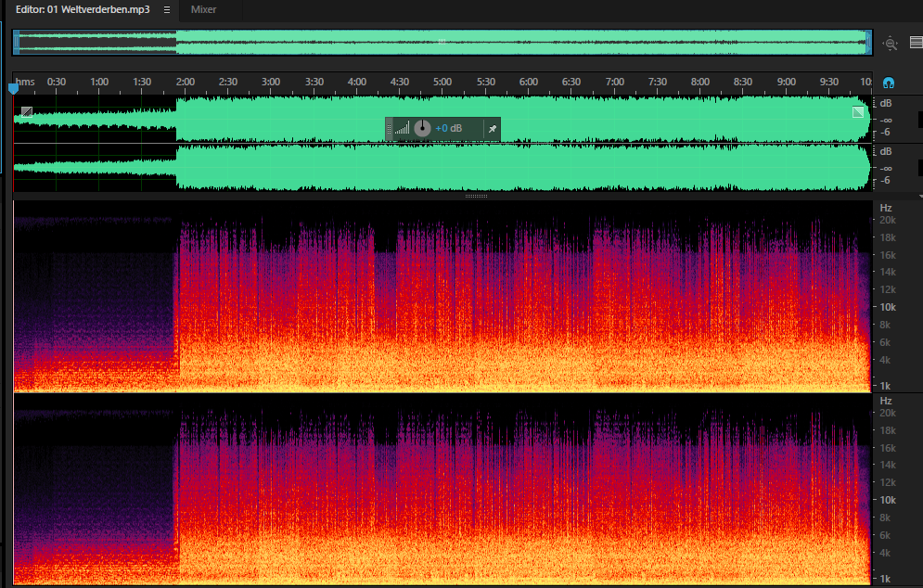Grab the dotted grip of volume HUD
Screen dimensions: 923x588
pyautogui.click(x=389, y=129)
